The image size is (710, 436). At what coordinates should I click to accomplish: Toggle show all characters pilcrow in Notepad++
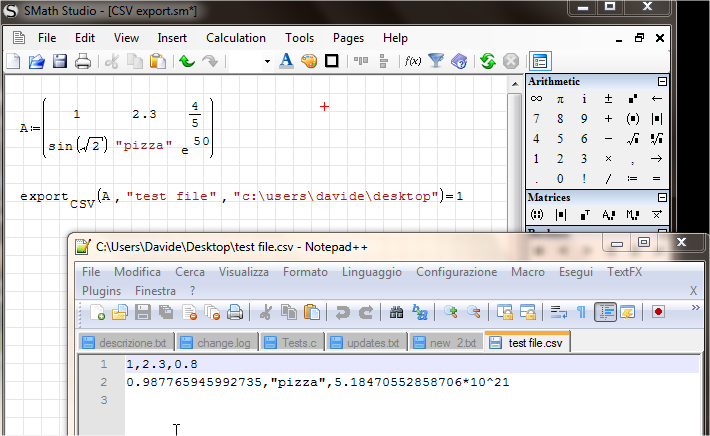(582, 312)
